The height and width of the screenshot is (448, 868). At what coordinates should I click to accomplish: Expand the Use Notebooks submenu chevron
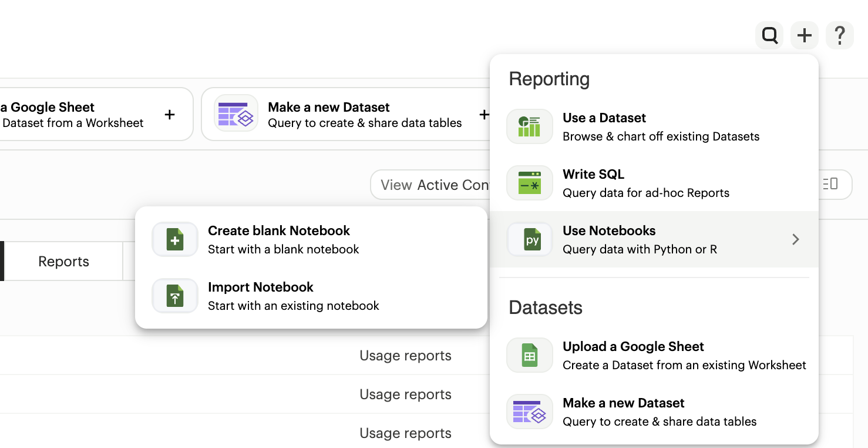(795, 239)
